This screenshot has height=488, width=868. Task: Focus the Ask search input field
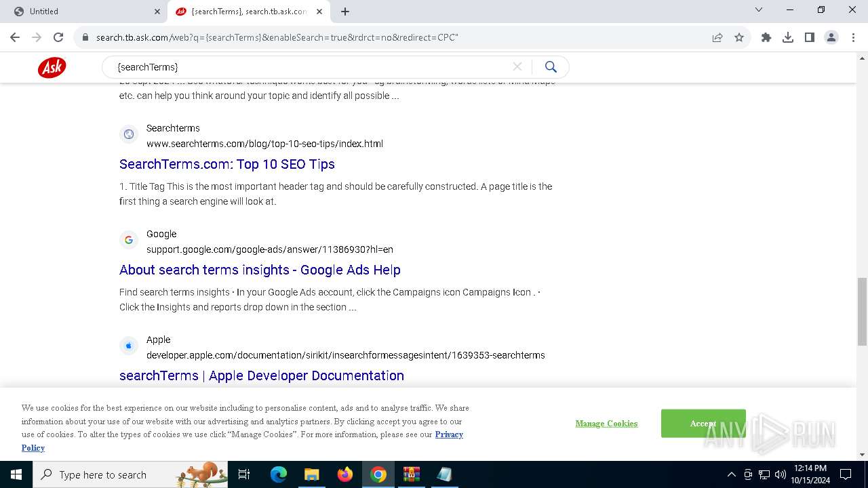pos(312,67)
